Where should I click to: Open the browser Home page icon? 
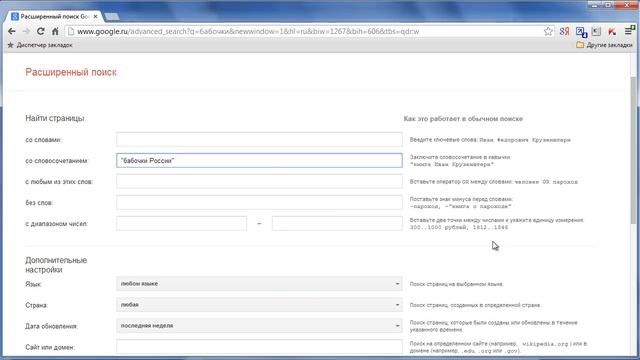[55, 31]
